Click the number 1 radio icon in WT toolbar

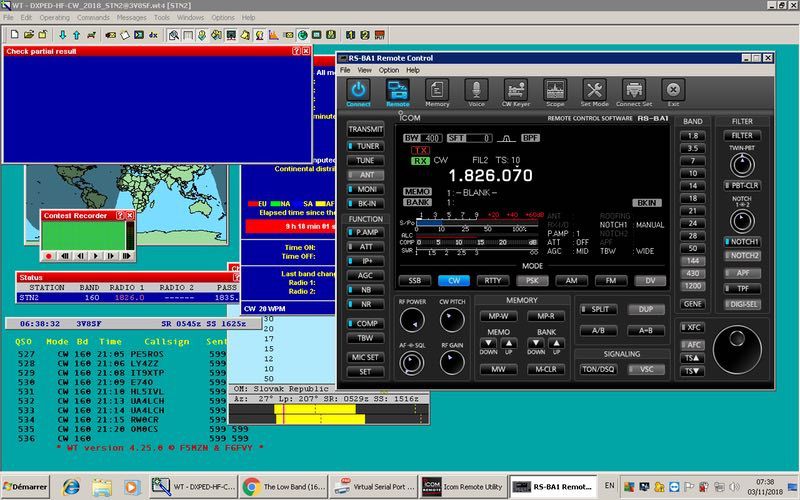click(351, 35)
